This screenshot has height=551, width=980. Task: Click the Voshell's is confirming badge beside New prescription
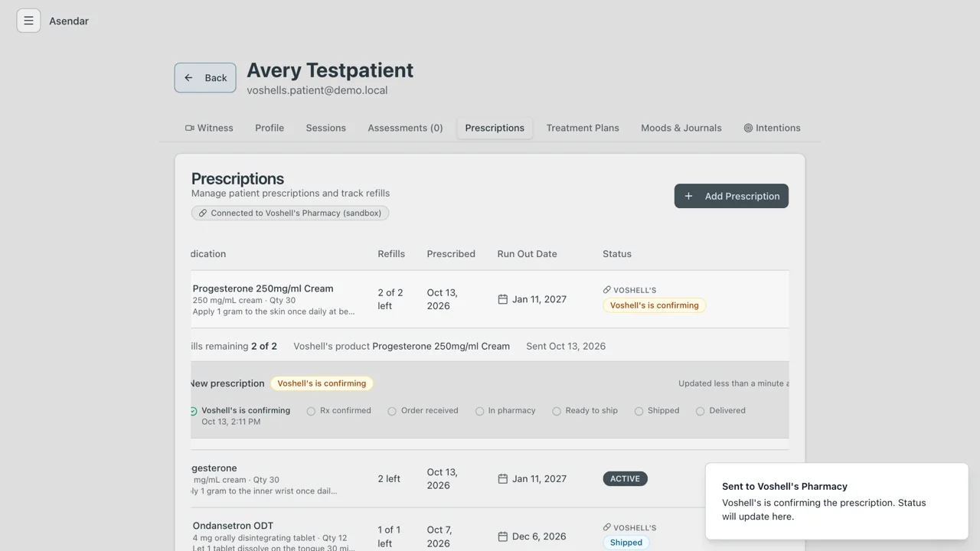322,383
